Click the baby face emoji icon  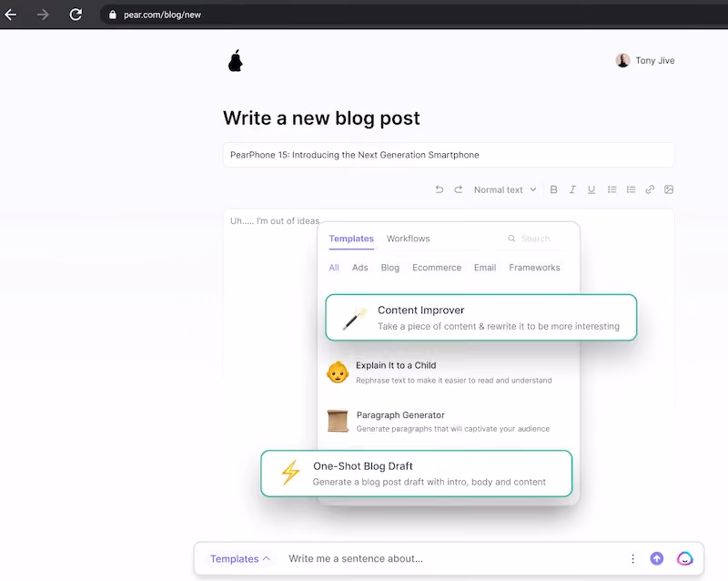pyautogui.click(x=338, y=372)
